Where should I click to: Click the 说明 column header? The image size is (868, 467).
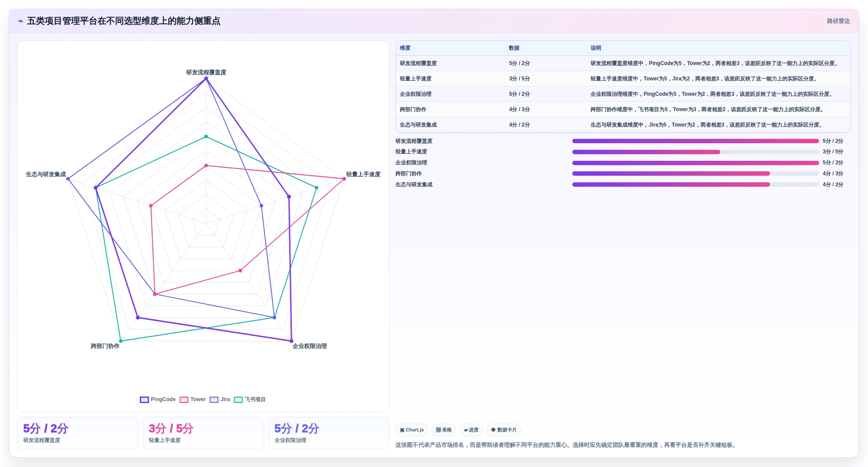click(596, 48)
